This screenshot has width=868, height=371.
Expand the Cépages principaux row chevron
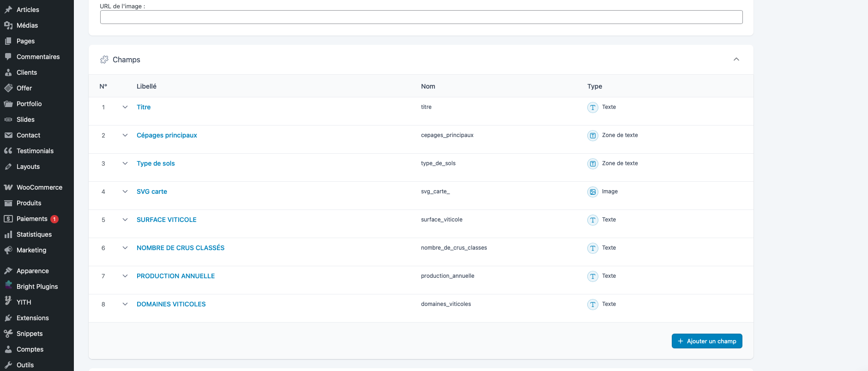(125, 135)
